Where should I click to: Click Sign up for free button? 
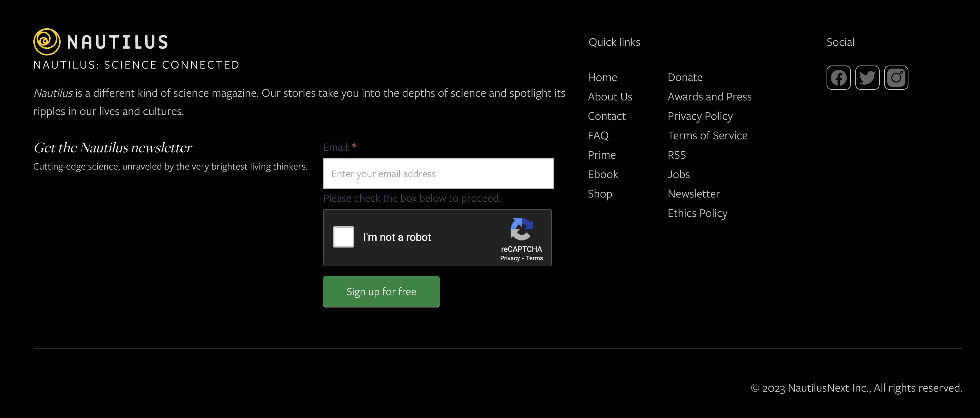(381, 292)
